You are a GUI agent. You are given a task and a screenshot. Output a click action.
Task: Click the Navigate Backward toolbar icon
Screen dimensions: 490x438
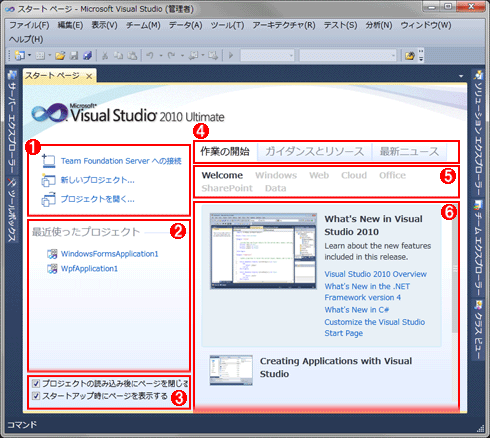(x=193, y=55)
